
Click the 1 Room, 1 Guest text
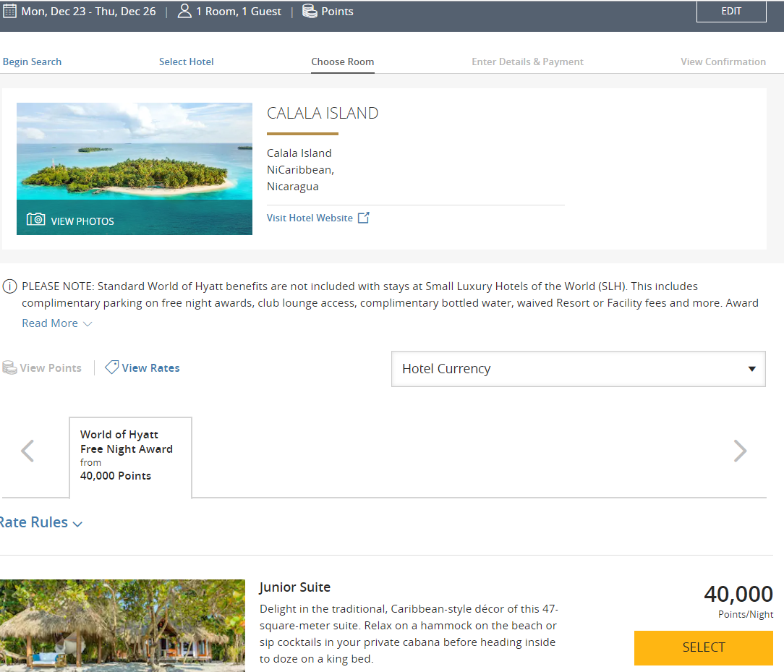[x=239, y=11]
